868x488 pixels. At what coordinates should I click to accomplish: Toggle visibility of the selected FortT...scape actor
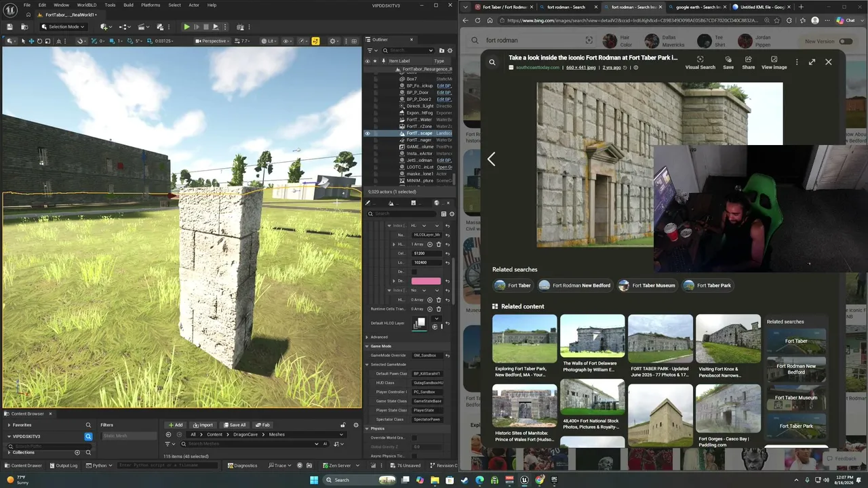368,134
